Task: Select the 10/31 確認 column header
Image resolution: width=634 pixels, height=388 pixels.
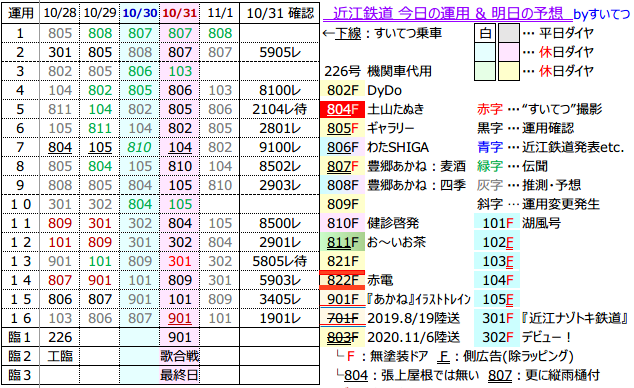Action: 280,13
